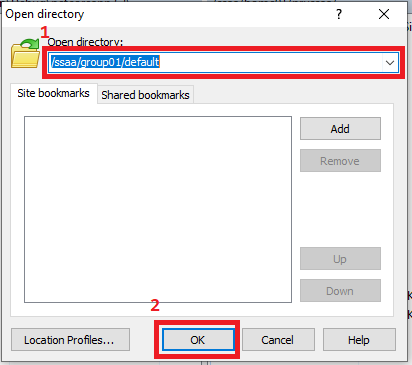The height and width of the screenshot is (365, 412).
Task: Click the greyed-out Up button
Action: point(340,258)
